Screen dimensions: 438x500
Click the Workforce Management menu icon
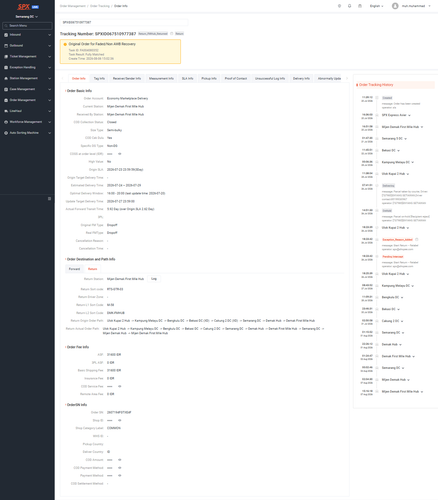tap(6, 122)
